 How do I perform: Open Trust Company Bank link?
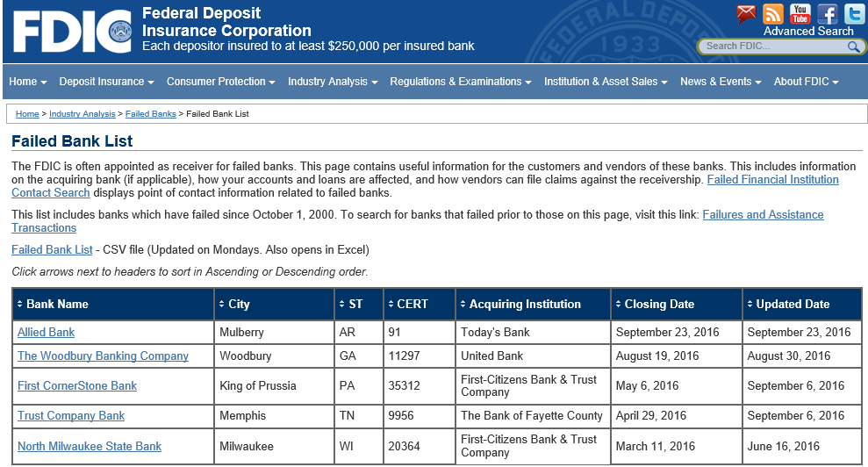pyautogui.click(x=71, y=416)
